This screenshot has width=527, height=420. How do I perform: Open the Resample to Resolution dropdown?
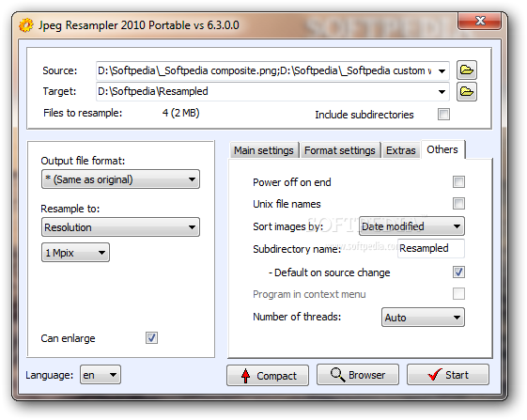click(x=120, y=227)
